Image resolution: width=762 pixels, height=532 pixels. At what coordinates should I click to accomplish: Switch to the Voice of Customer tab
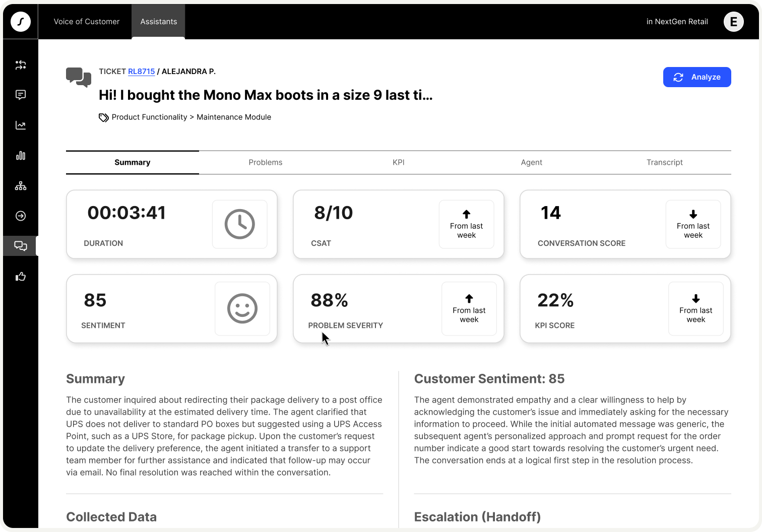(x=87, y=22)
